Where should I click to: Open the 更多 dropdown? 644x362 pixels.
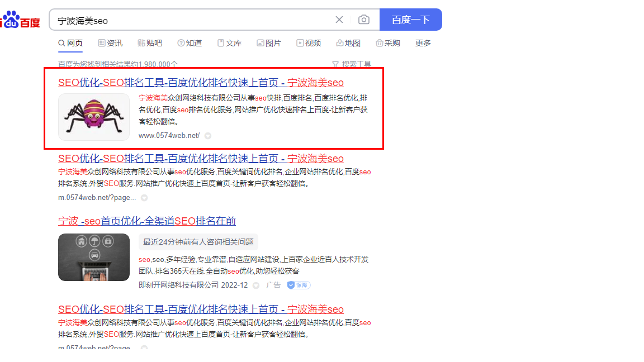pyautogui.click(x=423, y=42)
